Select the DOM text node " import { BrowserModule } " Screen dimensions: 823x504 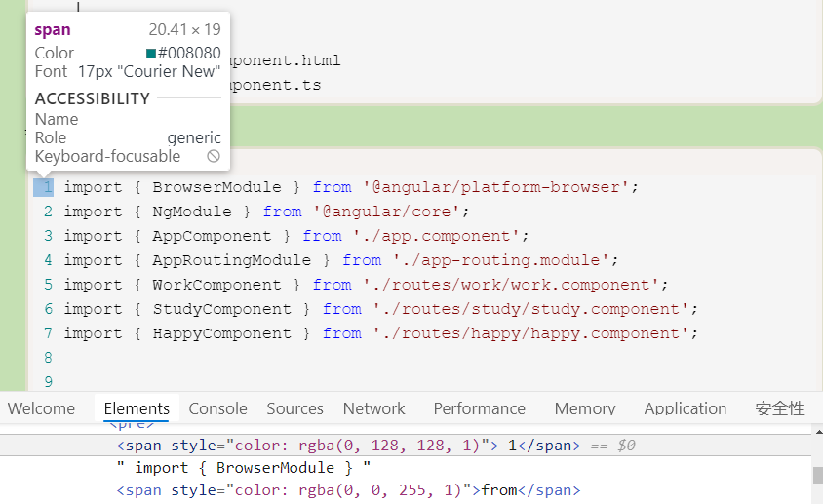(x=244, y=468)
